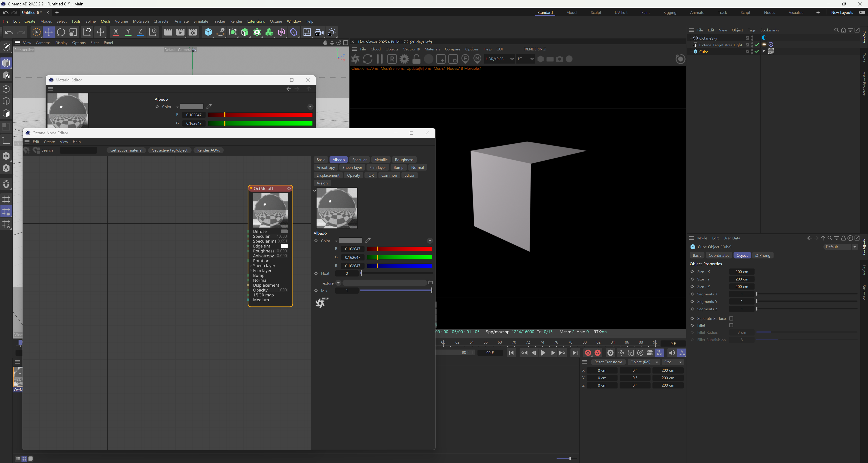Image resolution: width=868 pixels, height=463 pixels.
Task: Add a Cube primitive from toolbar
Action: coord(208,32)
